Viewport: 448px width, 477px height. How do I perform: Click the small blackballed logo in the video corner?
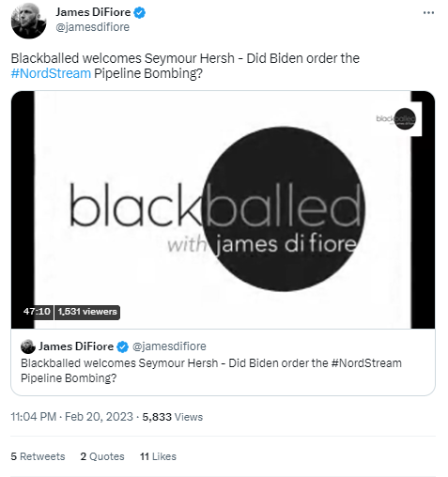click(396, 119)
